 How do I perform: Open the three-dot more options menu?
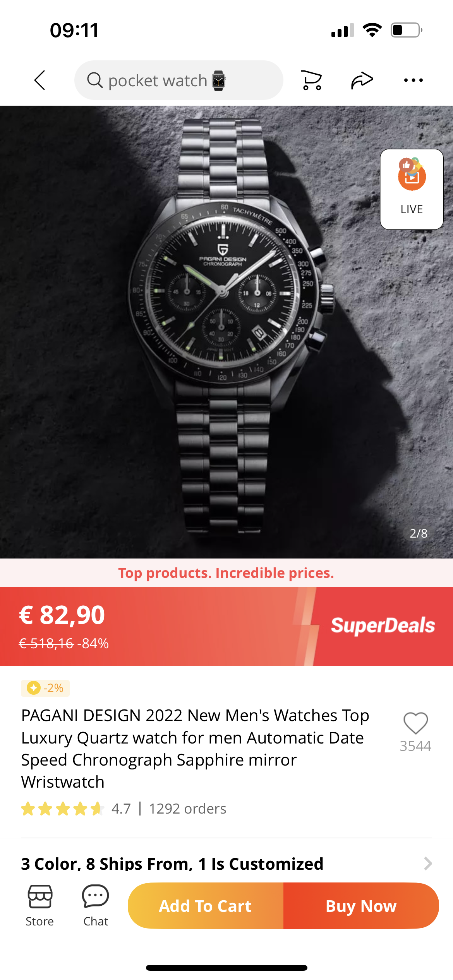[413, 80]
